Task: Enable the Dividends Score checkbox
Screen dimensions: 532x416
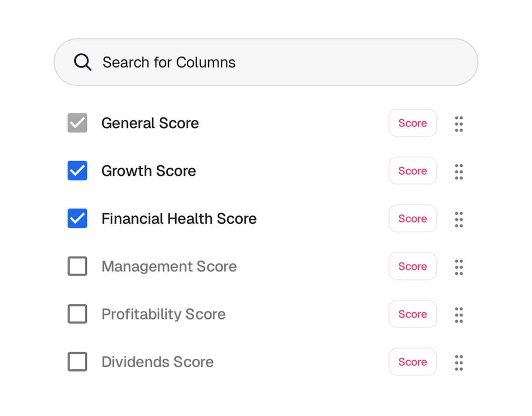Action: click(77, 362)
